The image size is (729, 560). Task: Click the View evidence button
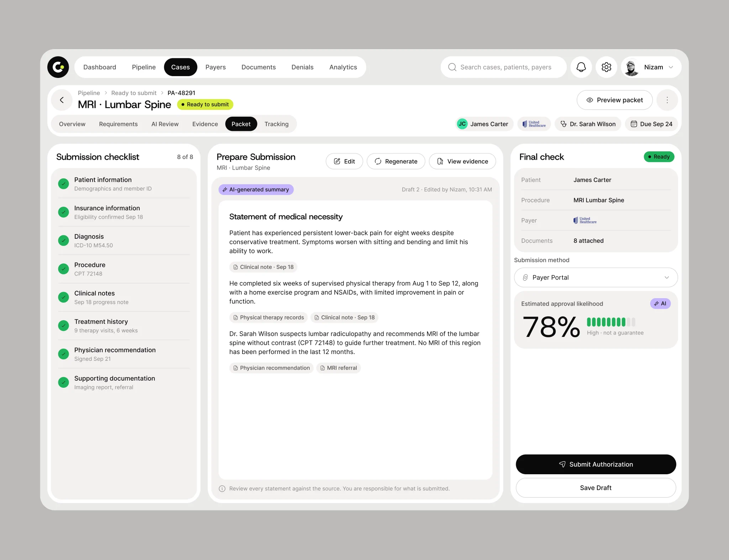462,161
